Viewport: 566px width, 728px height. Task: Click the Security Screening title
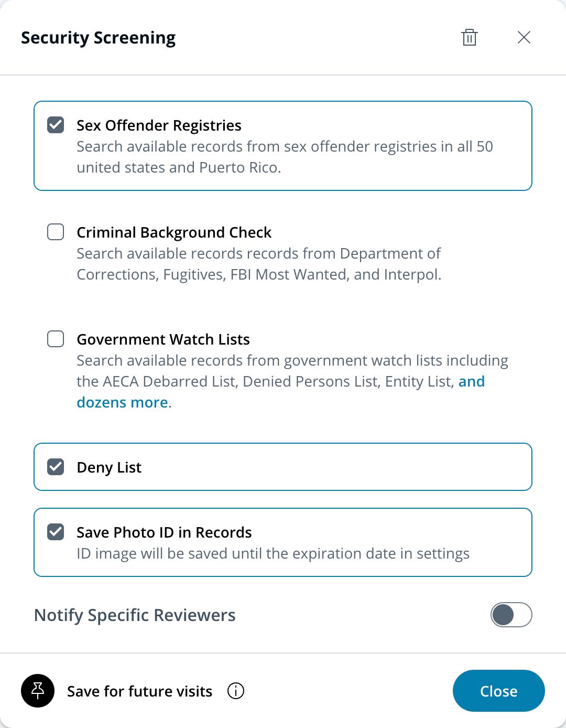click(98, 38)
